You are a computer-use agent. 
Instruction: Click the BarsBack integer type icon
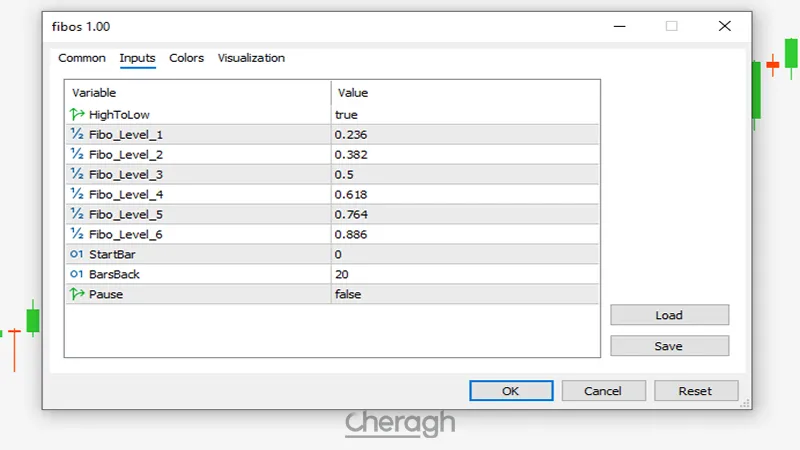(x=77, y=274)
